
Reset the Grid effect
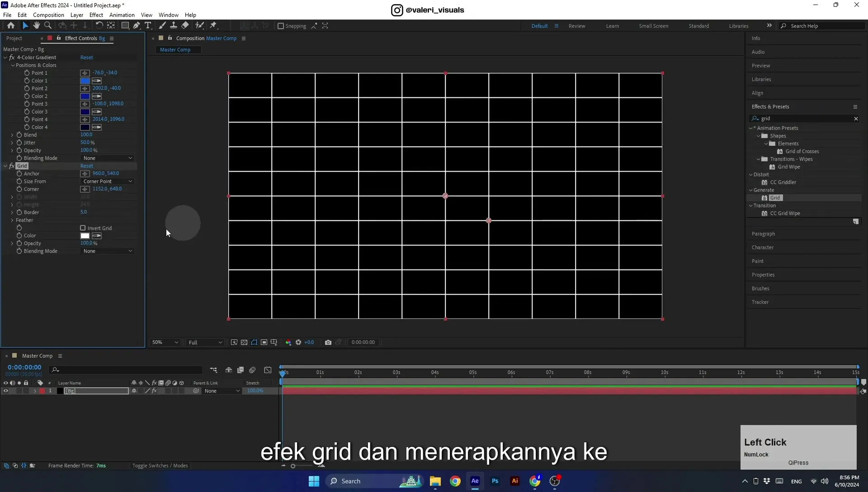coord(86,166)
